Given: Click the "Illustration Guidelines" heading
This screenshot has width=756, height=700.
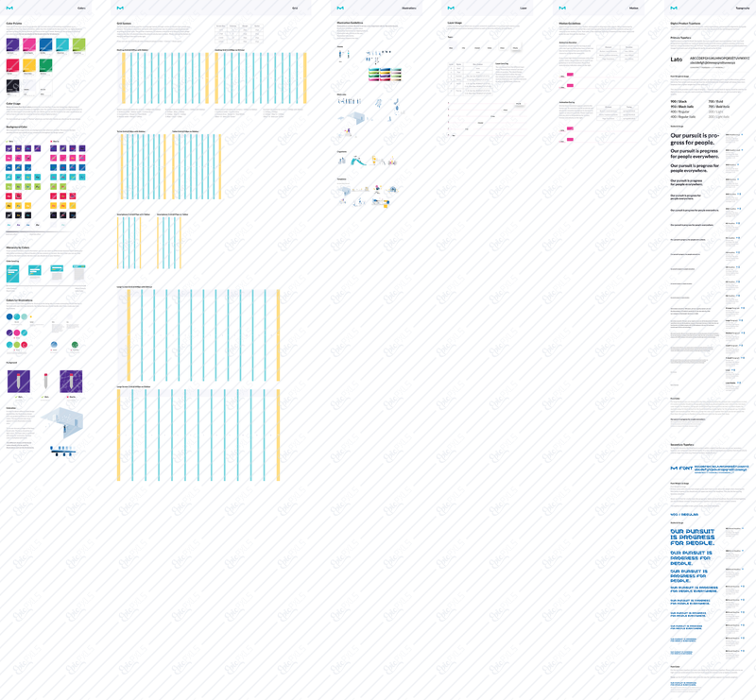Looking at the screenshot, I should [x=350, y=23].
